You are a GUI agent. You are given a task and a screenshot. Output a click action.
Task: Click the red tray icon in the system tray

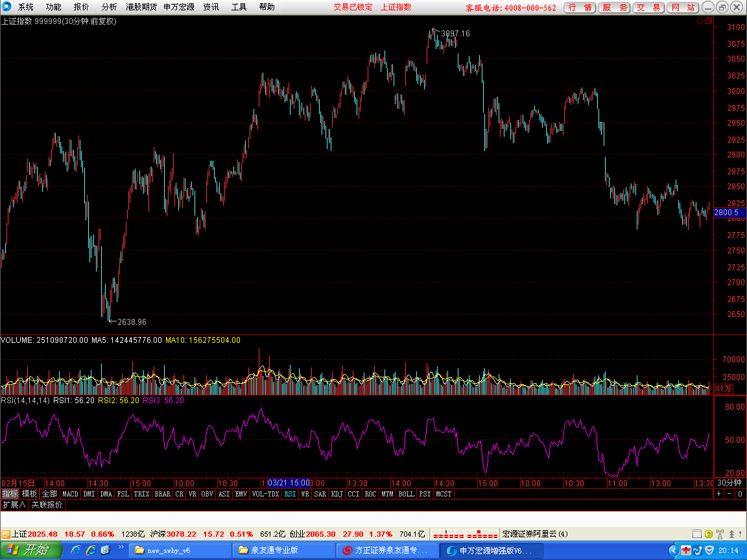pos(685,550)
